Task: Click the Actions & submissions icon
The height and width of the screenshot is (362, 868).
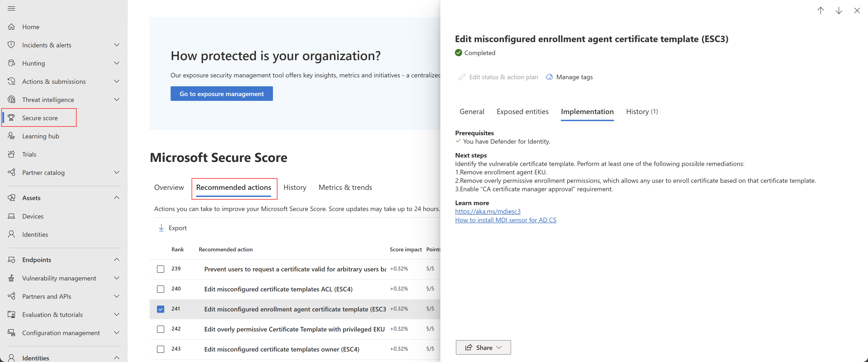Action: tap(11, 81)
